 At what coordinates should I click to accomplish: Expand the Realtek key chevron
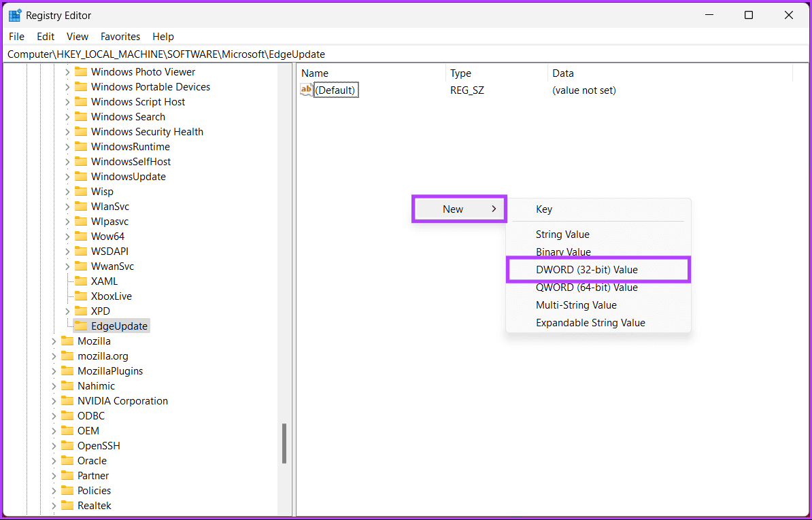click(54, 506)
